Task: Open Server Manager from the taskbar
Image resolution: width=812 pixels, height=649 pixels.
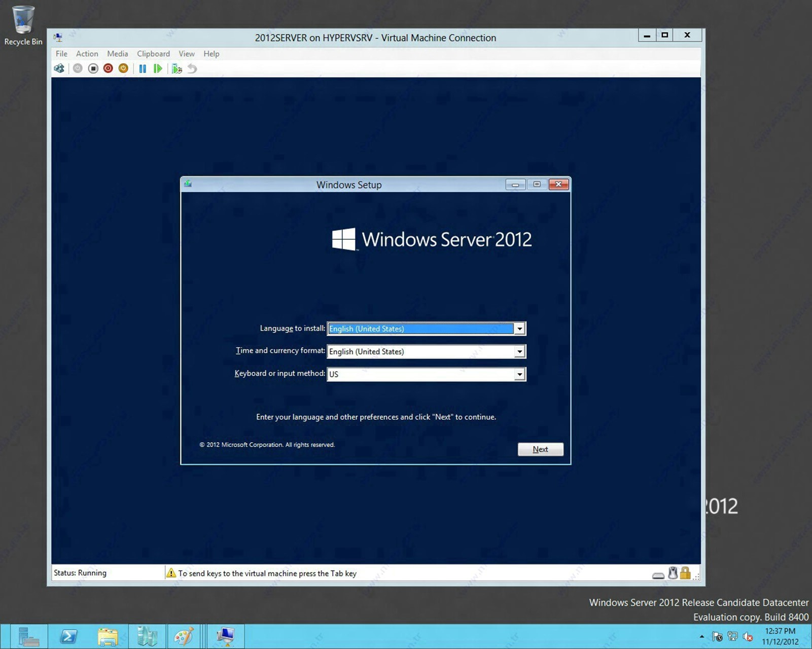Action: click(28, 636)
